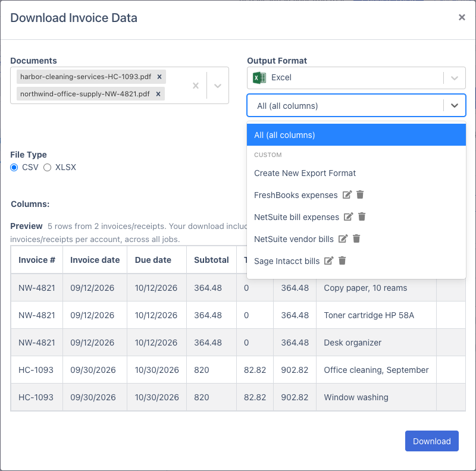Close the Download Invoice Data dialog

click(x=462, y=17)
